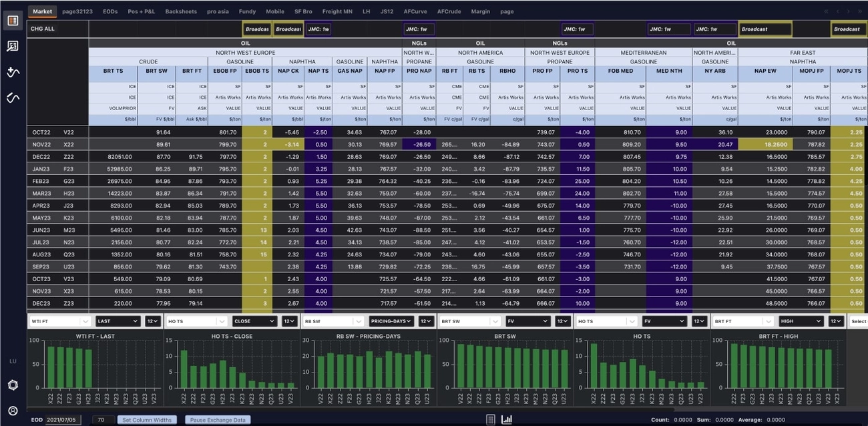868x426 pixels.
Task: Open the curve view icon in the sidebar
Action: coord(13,97)
